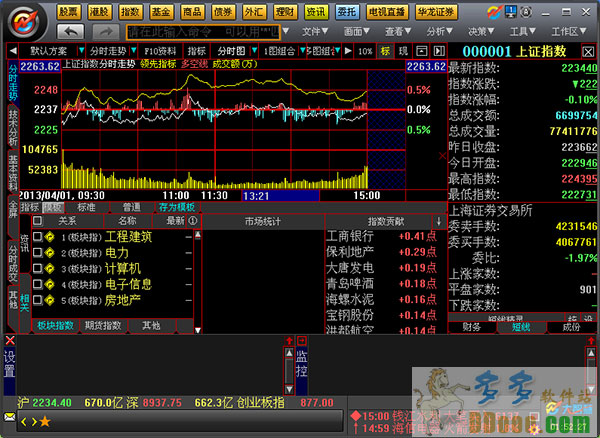Open the 文件 menu

[314, 32]
